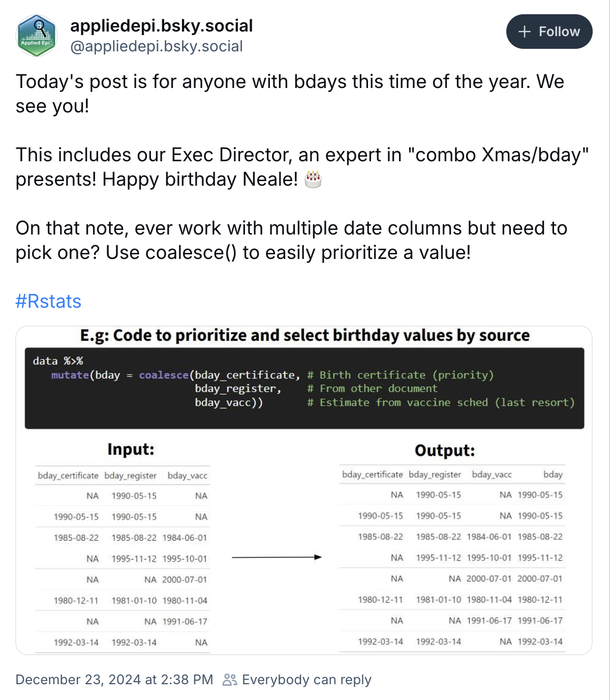Screen dimensions: 611x700
Task: Click the @appliedepi.bsky.social handle
Action: click(156, 46)
